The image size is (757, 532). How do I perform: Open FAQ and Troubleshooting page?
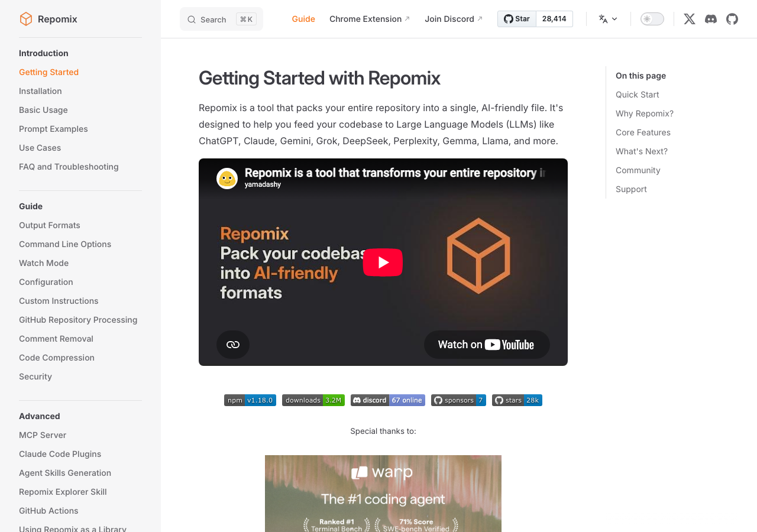pos(69,167)
